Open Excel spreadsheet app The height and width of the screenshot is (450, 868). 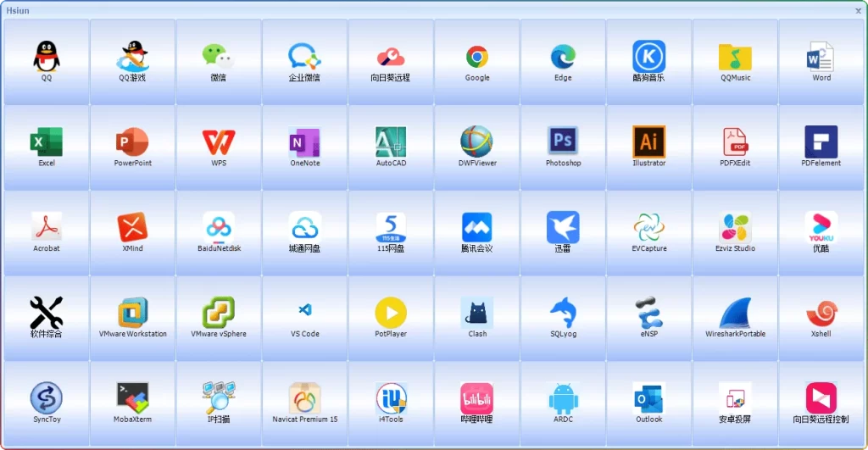[x=47, y=147]
